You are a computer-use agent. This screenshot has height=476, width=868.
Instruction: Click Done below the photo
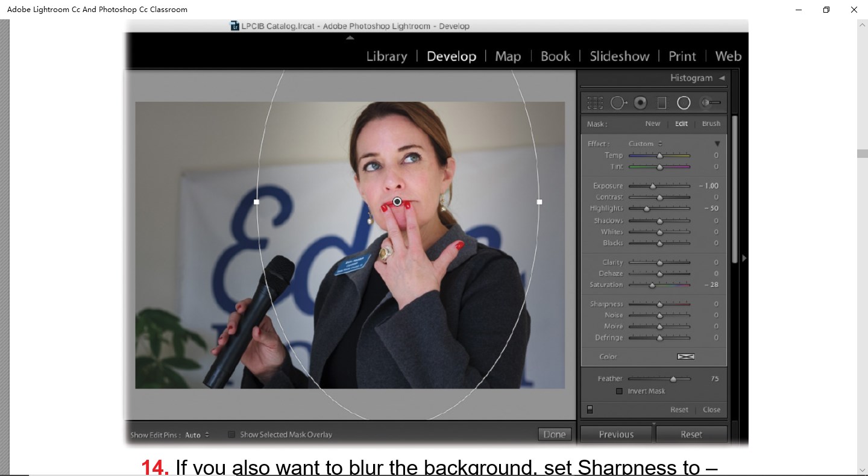(555, 434)
